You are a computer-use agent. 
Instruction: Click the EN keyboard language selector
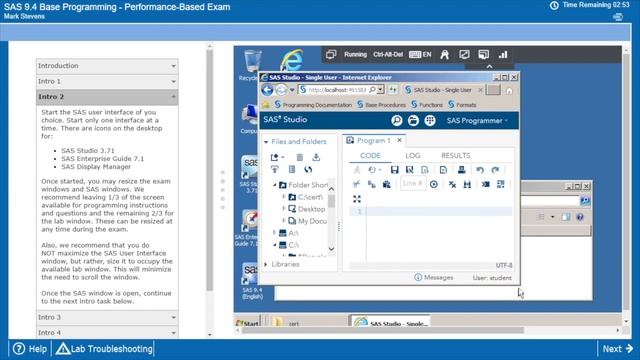(420, 54)
